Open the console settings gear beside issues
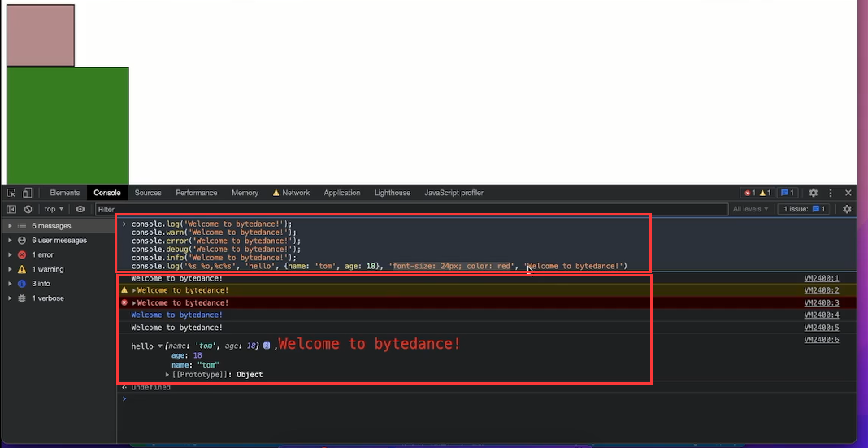This screenshot has height=448, width=868. (x=847, y=209)
